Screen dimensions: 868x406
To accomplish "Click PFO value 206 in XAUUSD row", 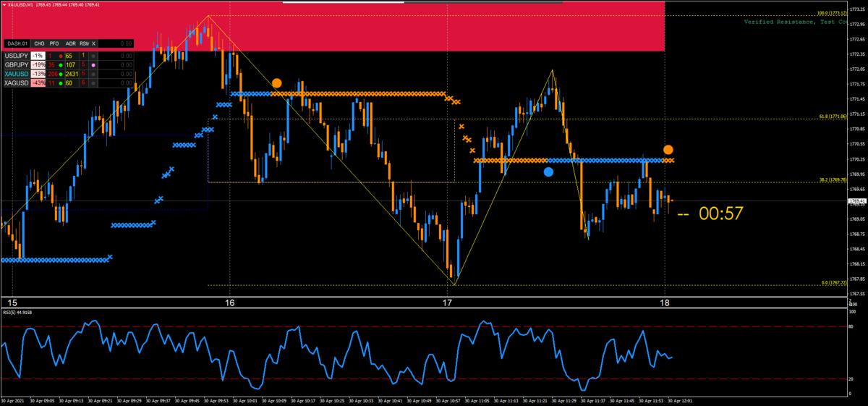I will click(x=53, y=74).
